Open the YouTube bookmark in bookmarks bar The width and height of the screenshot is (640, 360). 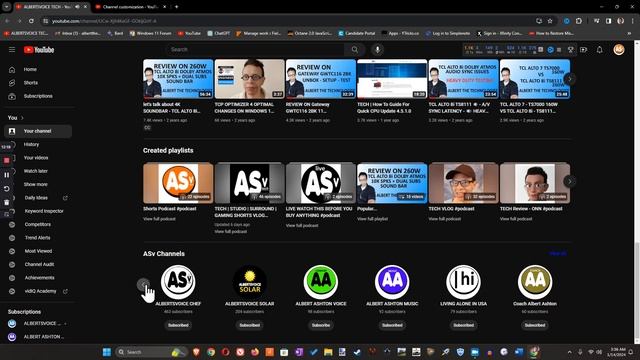[x=189, y=33]
